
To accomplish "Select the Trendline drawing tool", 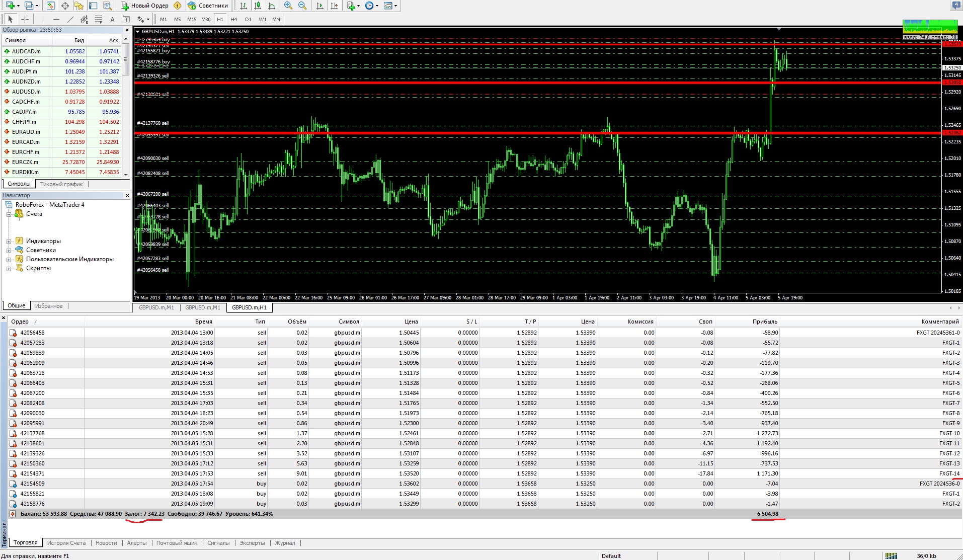I will (70, 19).
